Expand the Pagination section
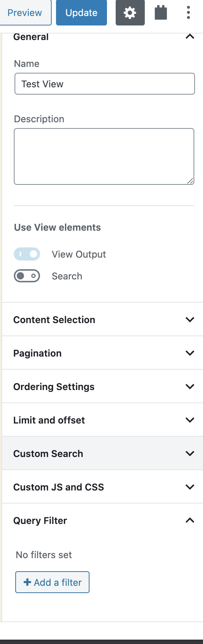Screen dimensions: 203x644 click(103, 353)
